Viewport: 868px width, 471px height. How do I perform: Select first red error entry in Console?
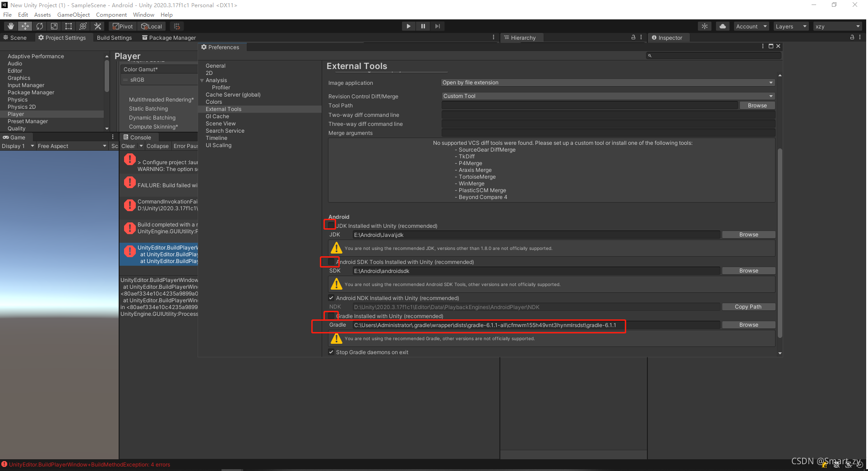159,162
